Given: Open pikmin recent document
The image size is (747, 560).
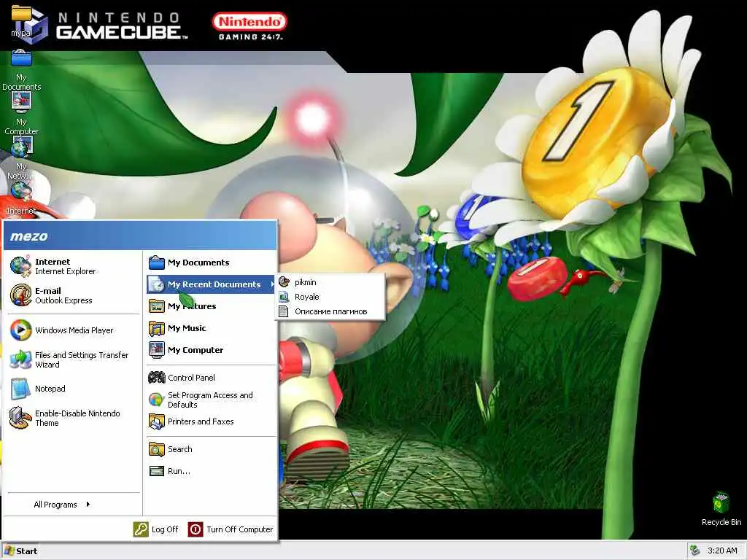Looking at the screenshot, I should pyautogui.click(x=330, y=282).
